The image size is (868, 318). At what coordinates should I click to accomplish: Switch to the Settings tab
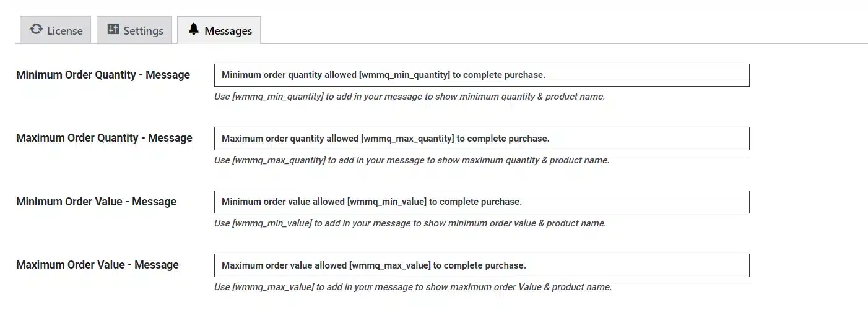point(134,30)
